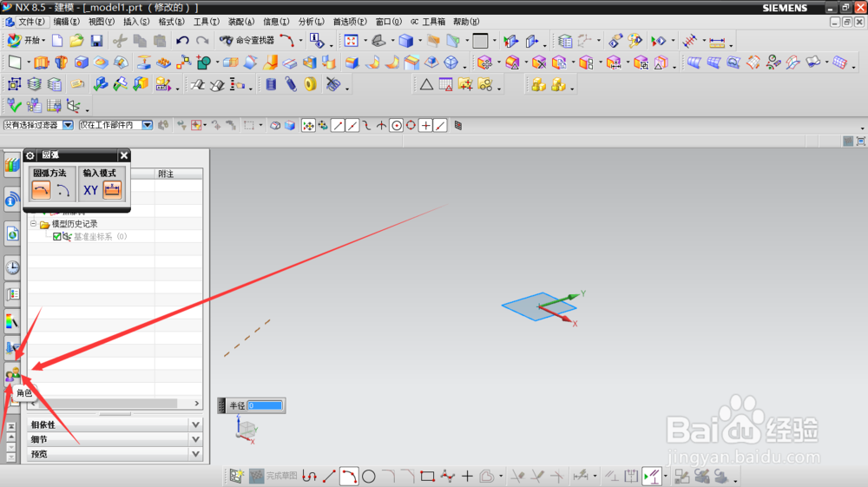Toggle the existing point snap plus option
The height and width of the screenshot is (487, 868).
click(x=425, y=126)
